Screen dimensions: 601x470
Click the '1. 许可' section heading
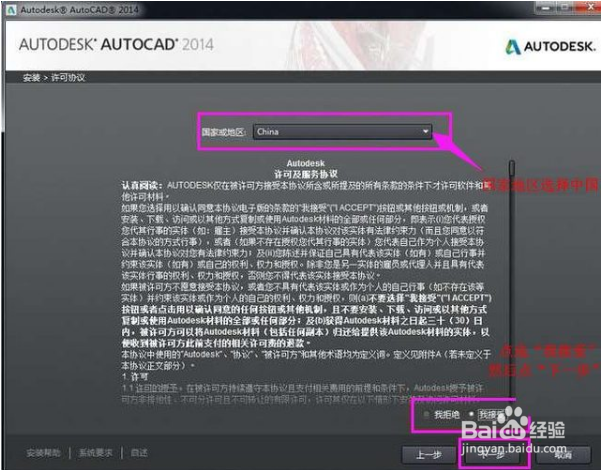(135, 376)
